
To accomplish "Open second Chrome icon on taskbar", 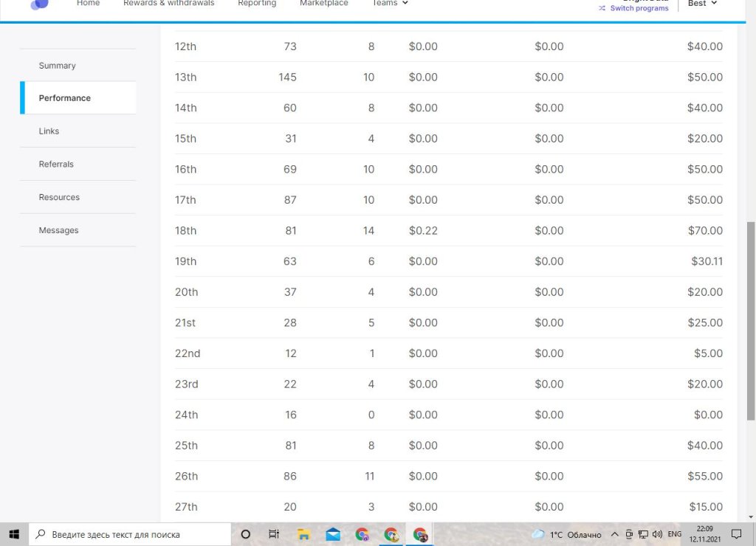I will (391, 534).
